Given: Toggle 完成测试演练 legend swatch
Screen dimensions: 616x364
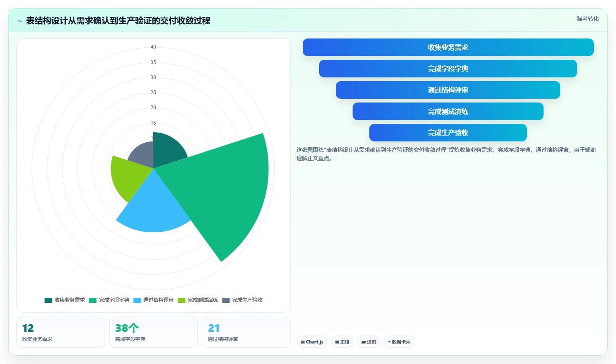Looking at the screenshot, I should 181,300.
